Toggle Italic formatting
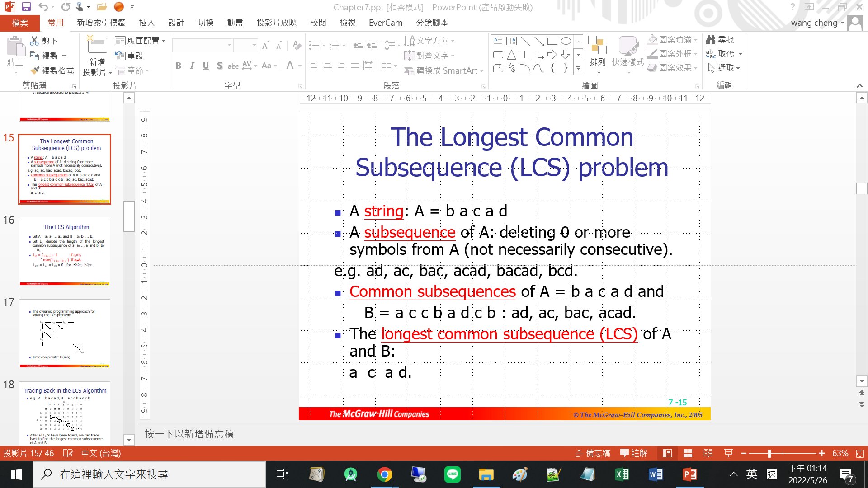Image resolution: width=868 pixels, height=488 pixels. [192, 66]
